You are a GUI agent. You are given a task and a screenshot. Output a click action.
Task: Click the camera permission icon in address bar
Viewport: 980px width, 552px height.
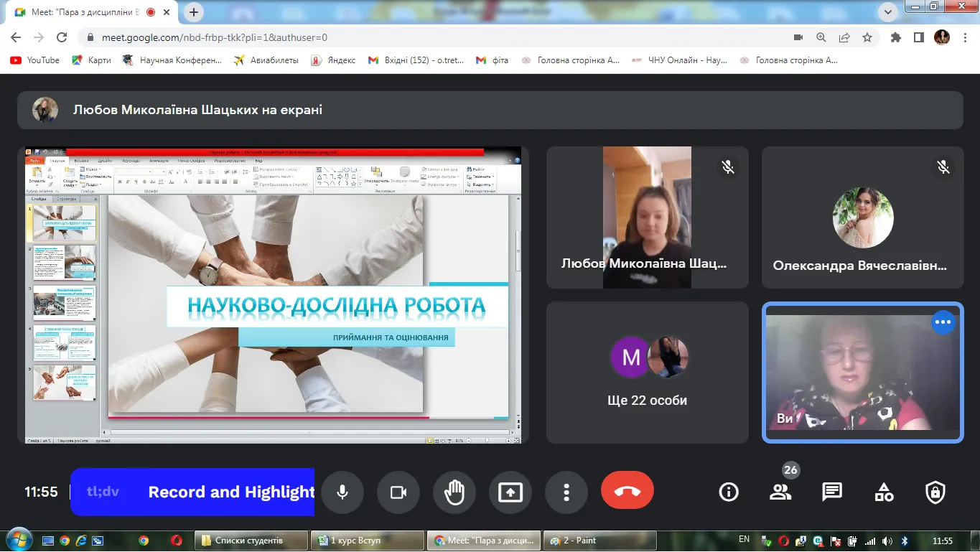tap(798, 37)
